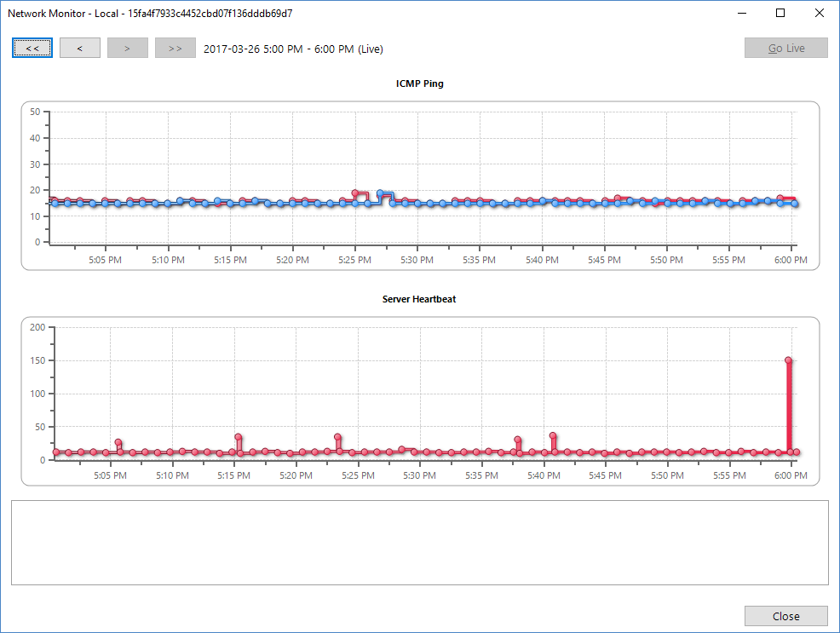Screen dimensions: 840x633
Task: Click the 5:10 PM label on ICMP Ping axis
Action: point(168,260)
